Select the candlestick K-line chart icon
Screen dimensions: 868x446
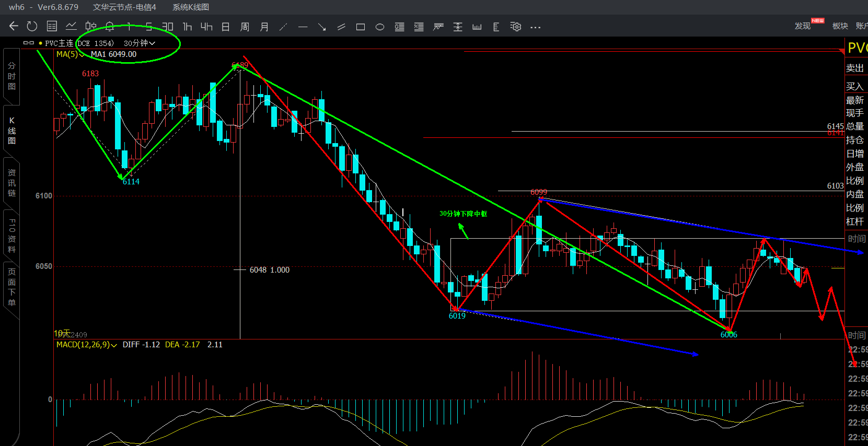(x=91, y=26)
